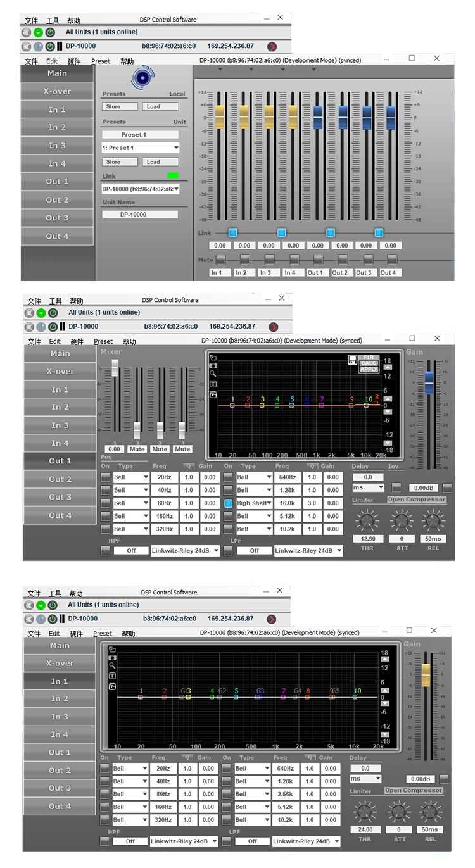Viewport: 475px width, 868px height.
Task: Click the blue swirl logo icon on Main page
Action: pos(142,77)
